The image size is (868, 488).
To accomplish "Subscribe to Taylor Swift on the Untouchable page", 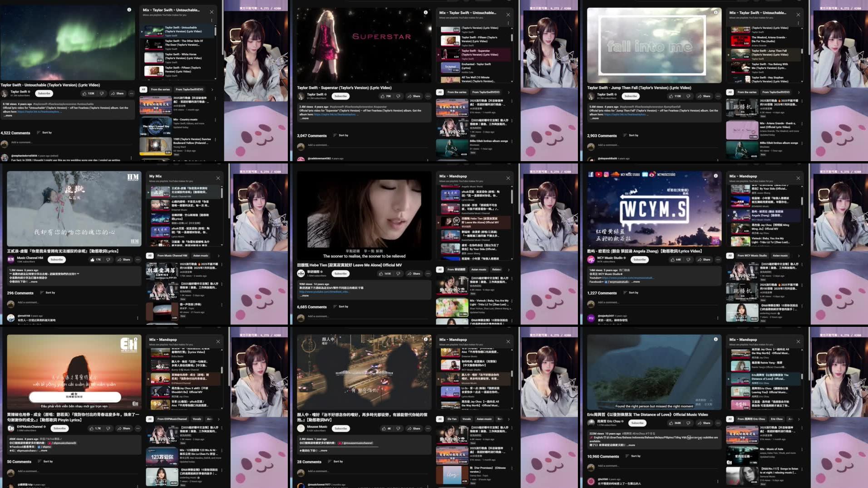I will click(x=44, y=94).
